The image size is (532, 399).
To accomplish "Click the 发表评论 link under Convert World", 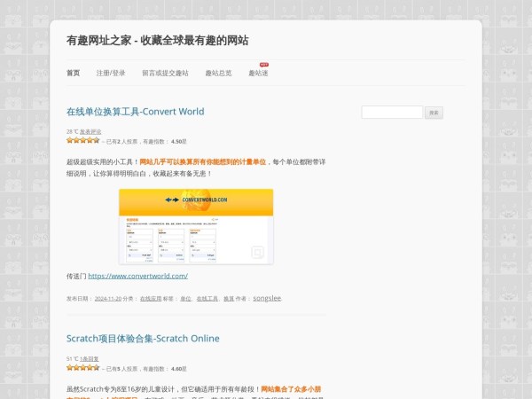I will point(90,131).
